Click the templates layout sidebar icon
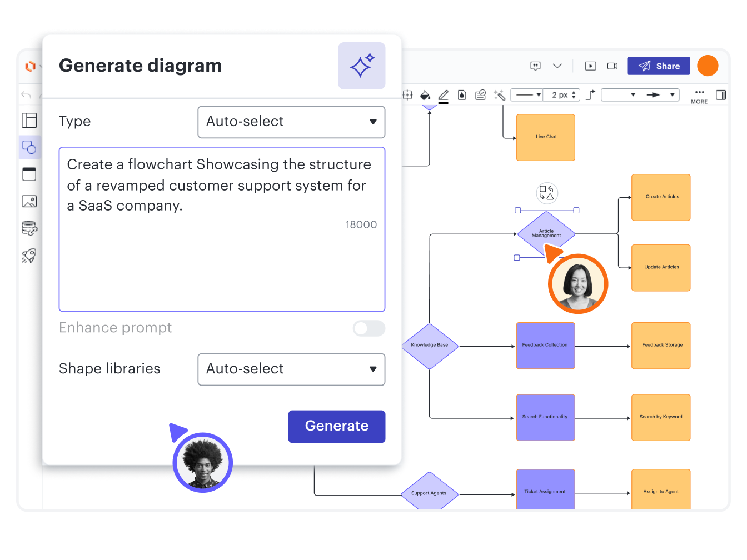Viewport: 747px width, 560px height. 29,120
